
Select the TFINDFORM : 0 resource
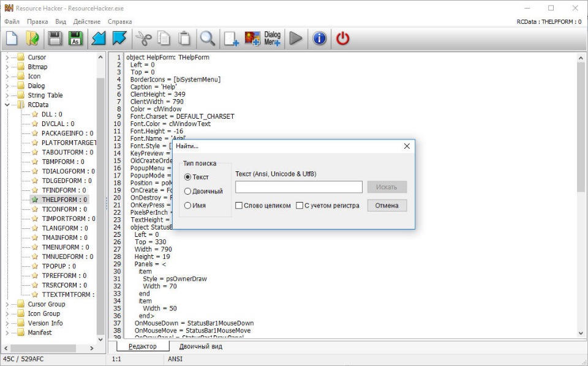[64, 190]
